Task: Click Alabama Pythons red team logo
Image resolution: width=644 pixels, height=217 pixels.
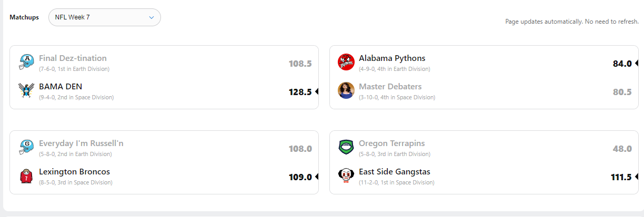Action: pyautogui.click(x=346, y=62)
